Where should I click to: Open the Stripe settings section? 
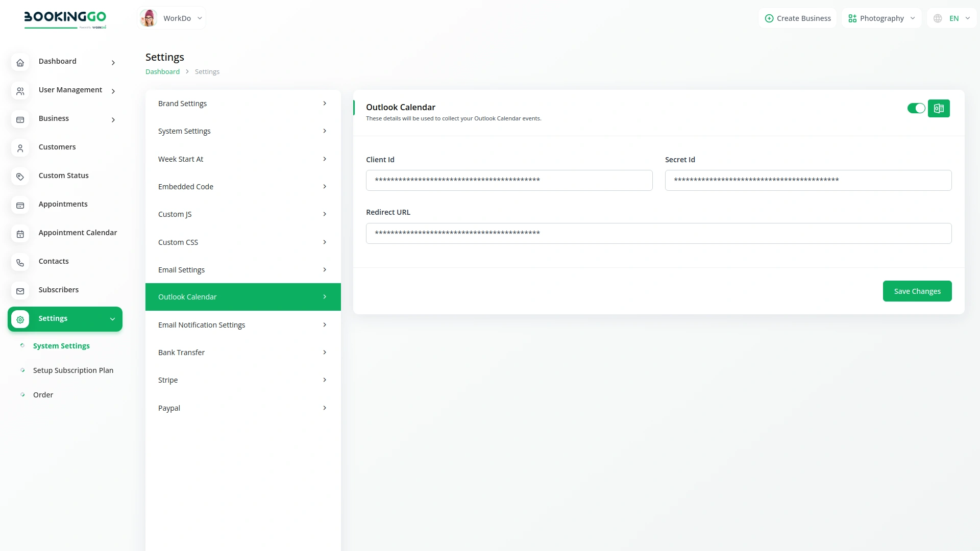[243, 380]
